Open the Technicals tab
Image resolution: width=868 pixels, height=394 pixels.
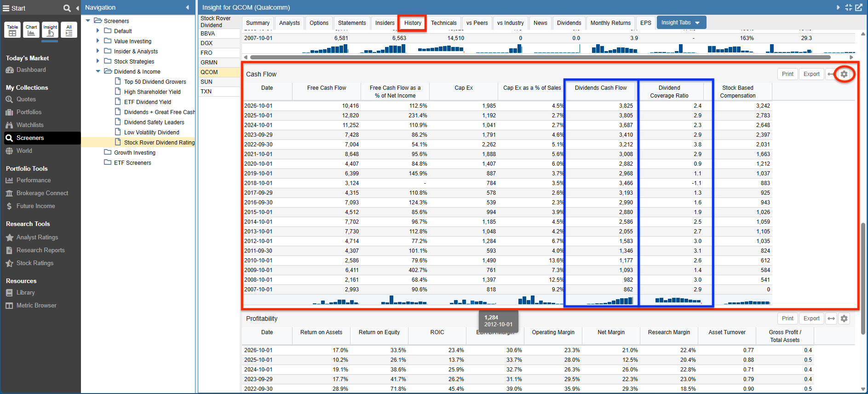[x=444, y=23]
